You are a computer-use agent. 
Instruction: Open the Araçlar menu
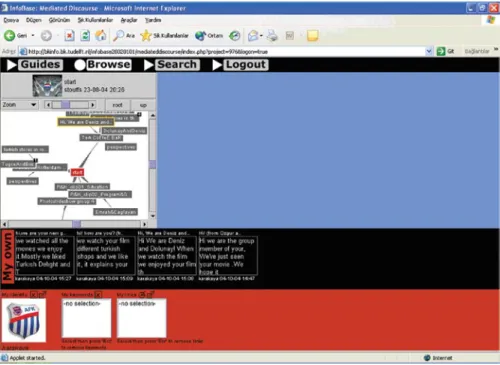[129, 20]
